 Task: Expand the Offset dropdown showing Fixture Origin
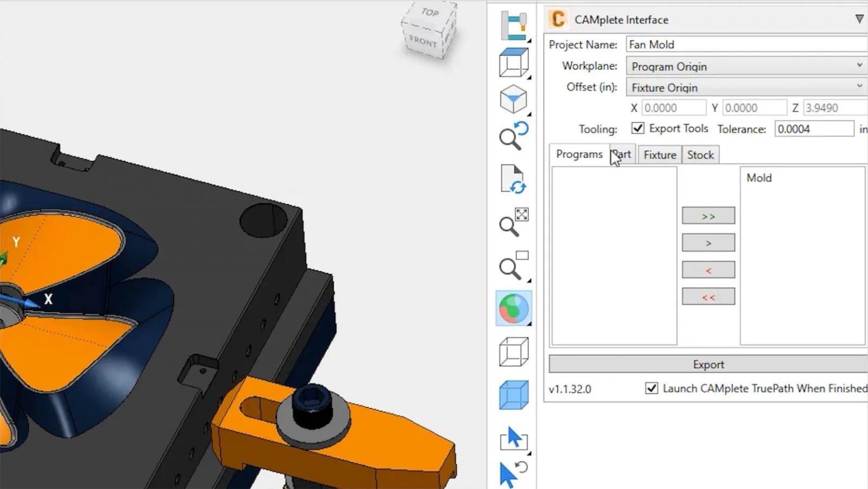747,87
